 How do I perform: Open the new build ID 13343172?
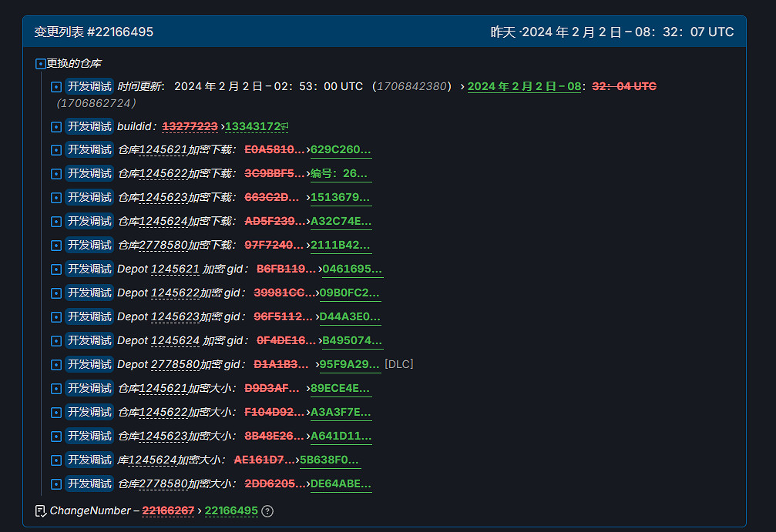(x=252, y=126)
